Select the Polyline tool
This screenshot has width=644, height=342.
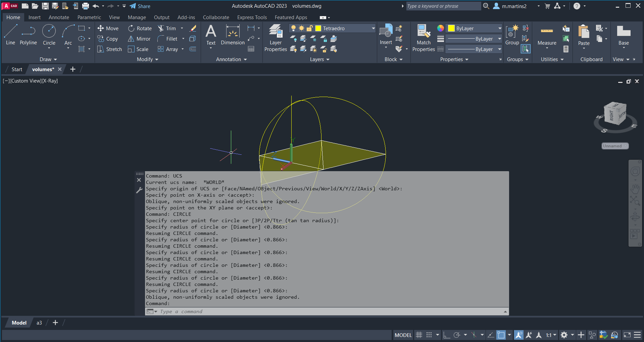[x=28, y=34]
